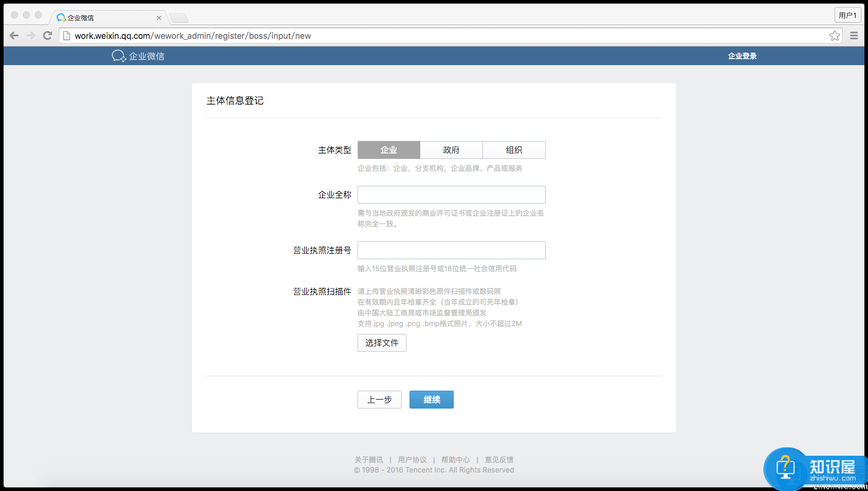This screenshot has height=491, width=868.
Task: Open a new browser tab
Action: [x=179, y=18]
